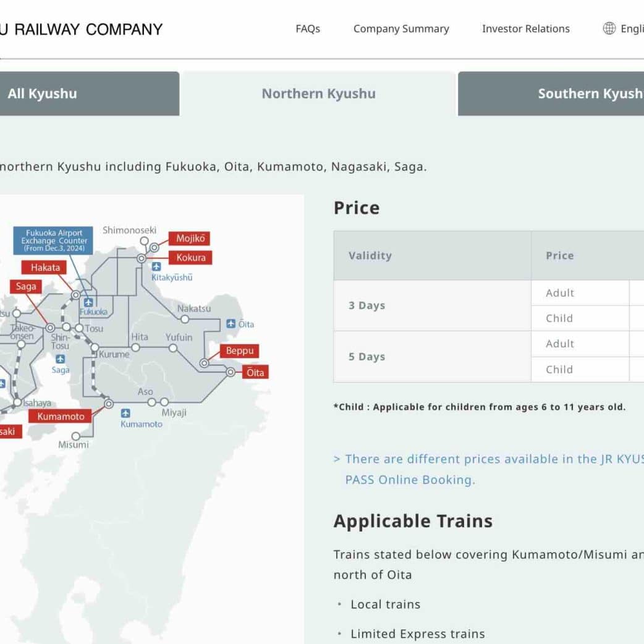The image size is (644, 644).
Task: Click the Oita airport plane icon
Action: [x=231, y=323]
